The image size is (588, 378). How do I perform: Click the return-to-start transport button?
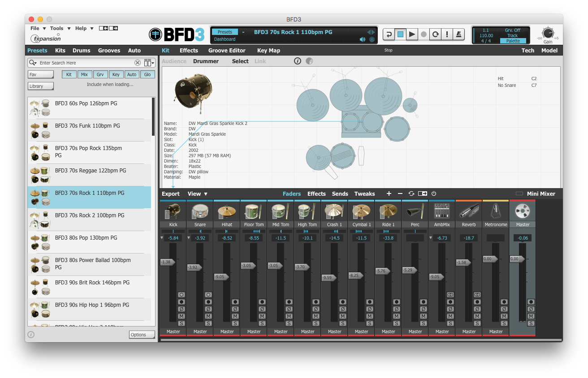389,34
